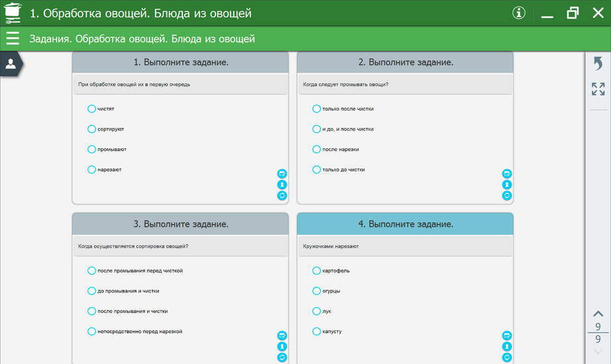Click the back arrow in the right panel

[598, 64]
